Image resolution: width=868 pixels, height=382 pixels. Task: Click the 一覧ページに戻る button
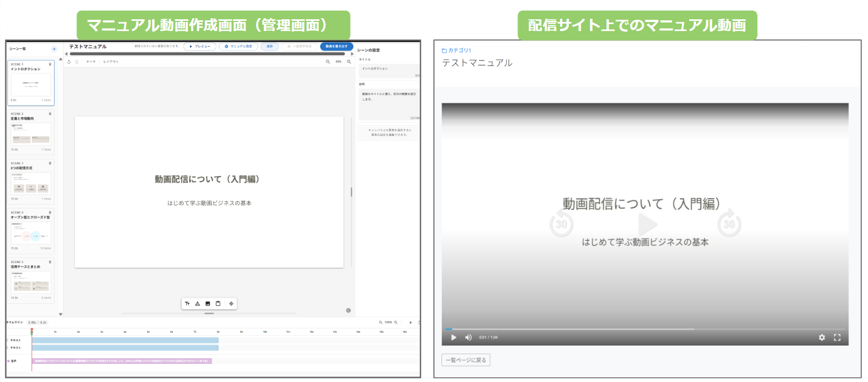tap(466, 360)
